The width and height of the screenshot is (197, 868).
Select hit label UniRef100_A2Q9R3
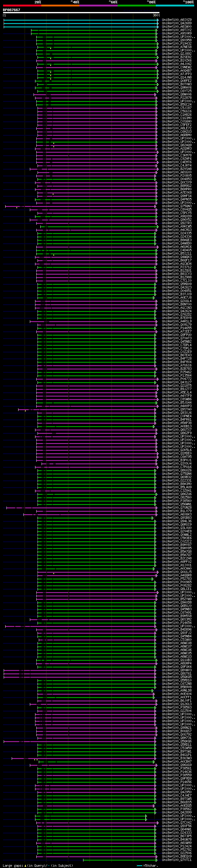tap(177, 149)
